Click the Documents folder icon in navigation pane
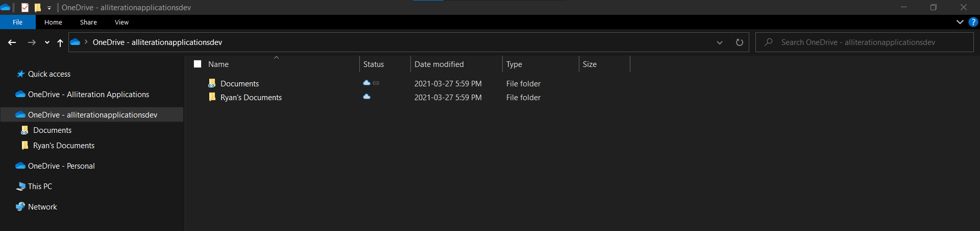 [24, 130]
